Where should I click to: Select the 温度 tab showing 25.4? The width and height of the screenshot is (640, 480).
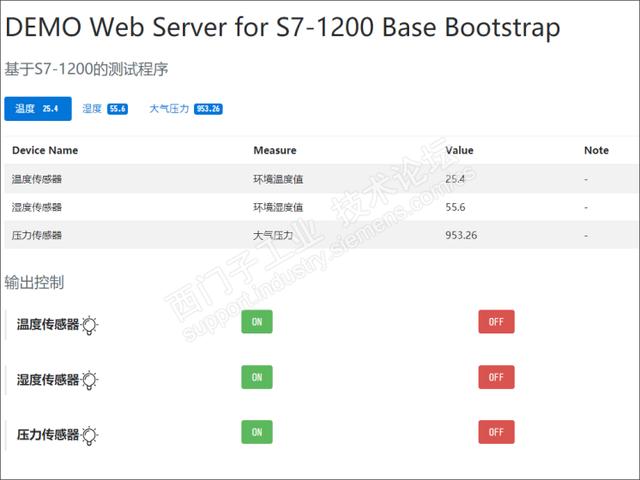point(38,109)
